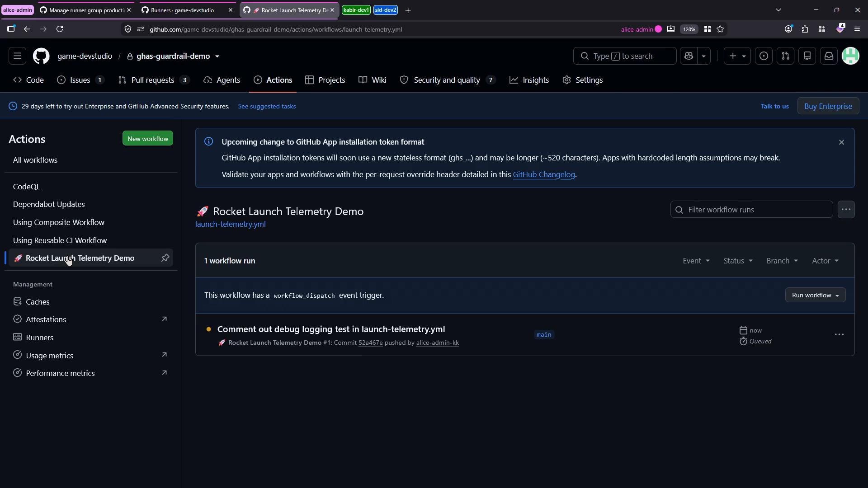
Task: Dismiss the token format announcement banner
Action: tap(841, 142)
